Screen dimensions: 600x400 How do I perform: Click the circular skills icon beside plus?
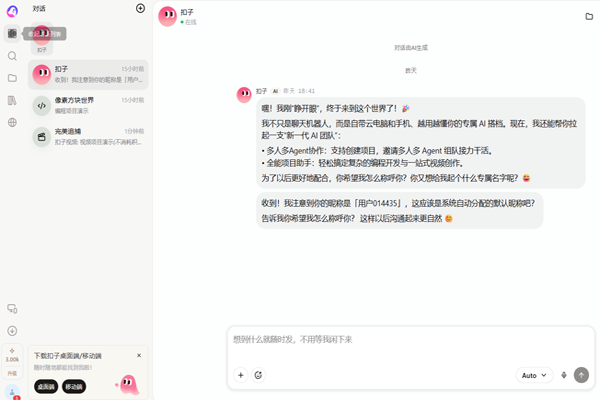pyautogui.click(x=258, y=375)
